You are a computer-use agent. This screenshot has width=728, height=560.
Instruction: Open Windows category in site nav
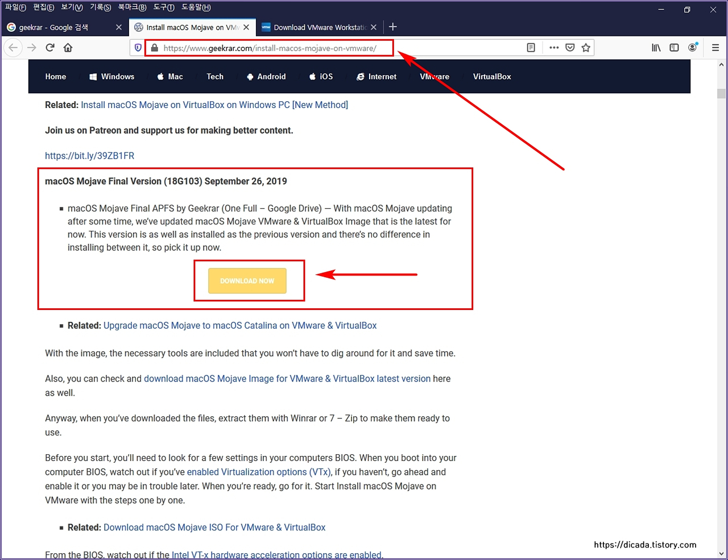[112, 77]
